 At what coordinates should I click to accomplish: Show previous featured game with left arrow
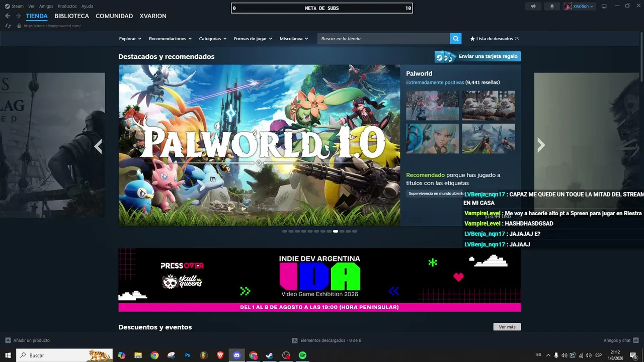pyautogui.click(x=98, y=146)
